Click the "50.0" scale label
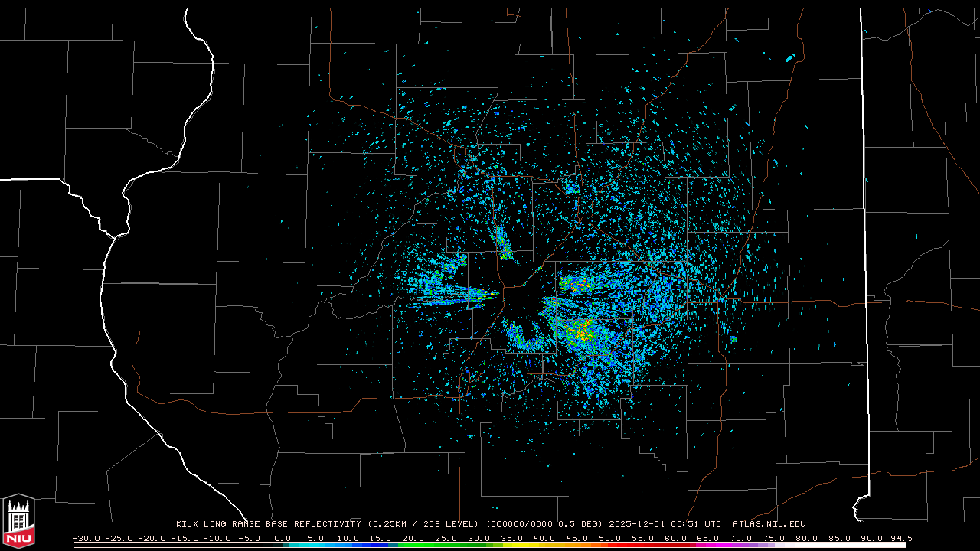This screenshot has width=980, height=551. click(x=609, y=538)
